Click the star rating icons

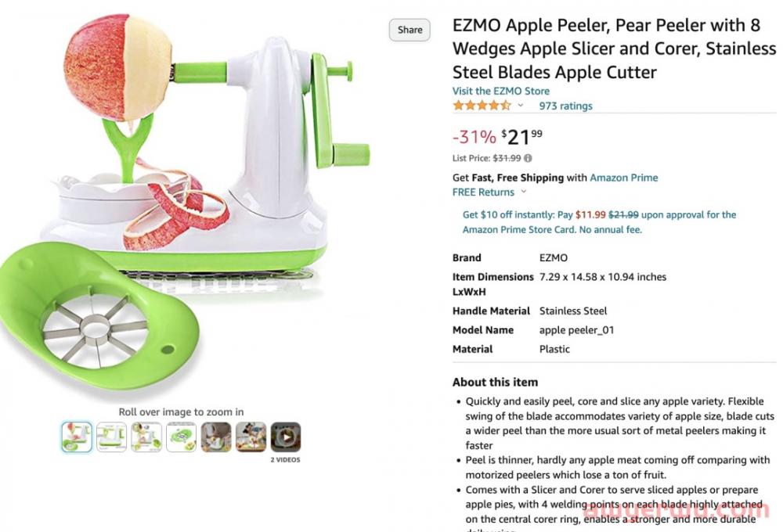click(482, 106)
